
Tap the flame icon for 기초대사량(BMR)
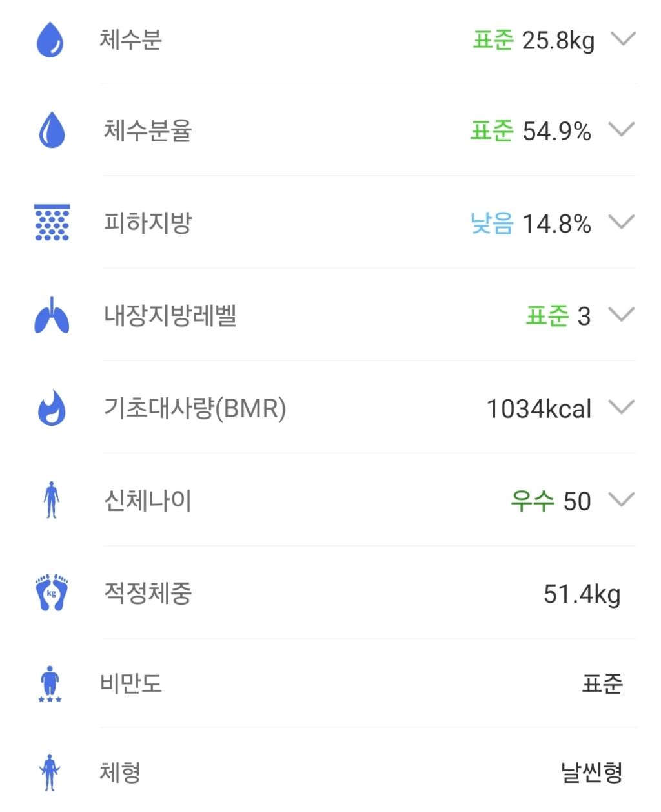coord(52,408)
